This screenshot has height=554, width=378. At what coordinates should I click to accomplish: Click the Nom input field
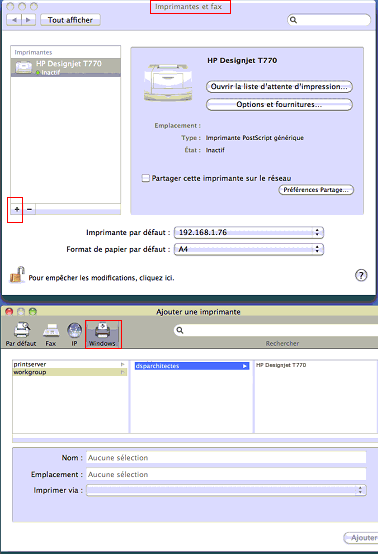[226, 458]
